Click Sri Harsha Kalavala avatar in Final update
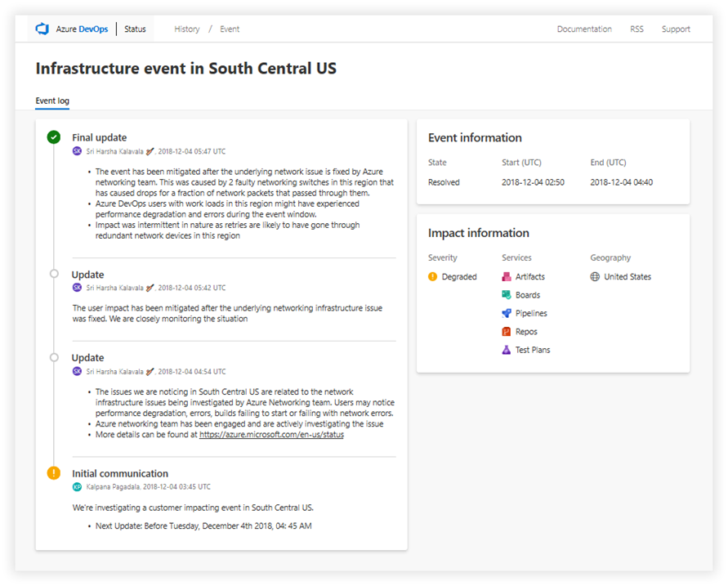728x586 pixels. point(77,151)
